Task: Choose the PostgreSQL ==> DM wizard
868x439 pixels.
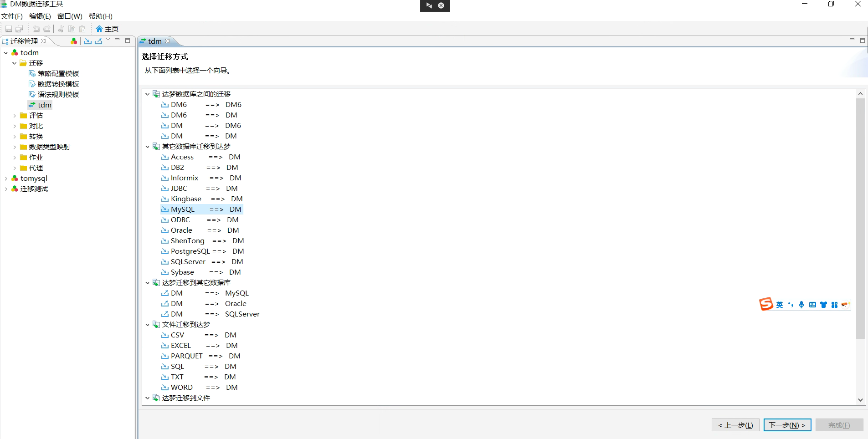Action: tap(203, 251)
